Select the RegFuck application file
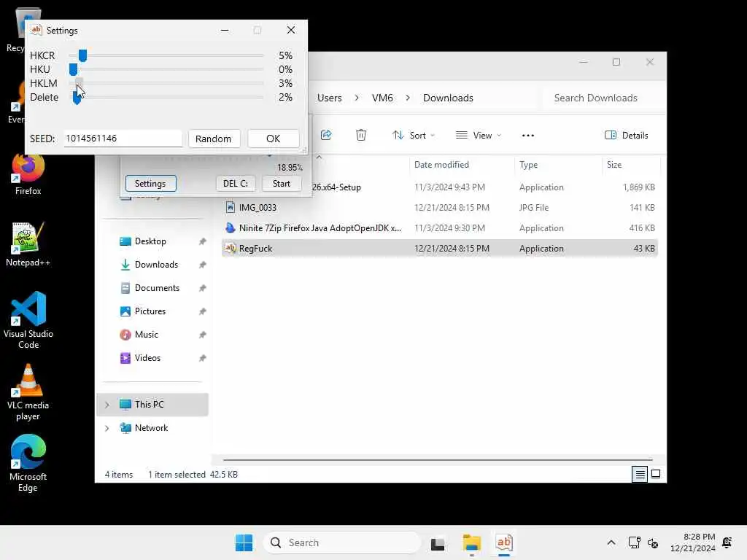Viewport: 747px width, 560px height. click(x=439, y=249)
